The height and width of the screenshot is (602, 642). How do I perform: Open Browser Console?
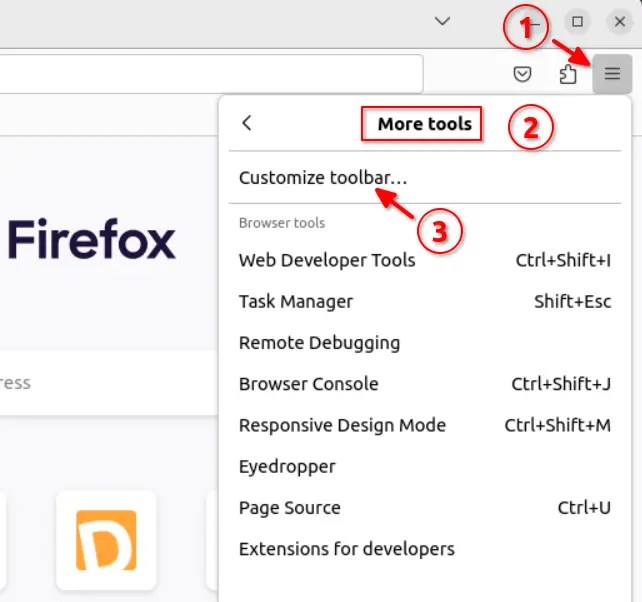(x=425, y=384)
